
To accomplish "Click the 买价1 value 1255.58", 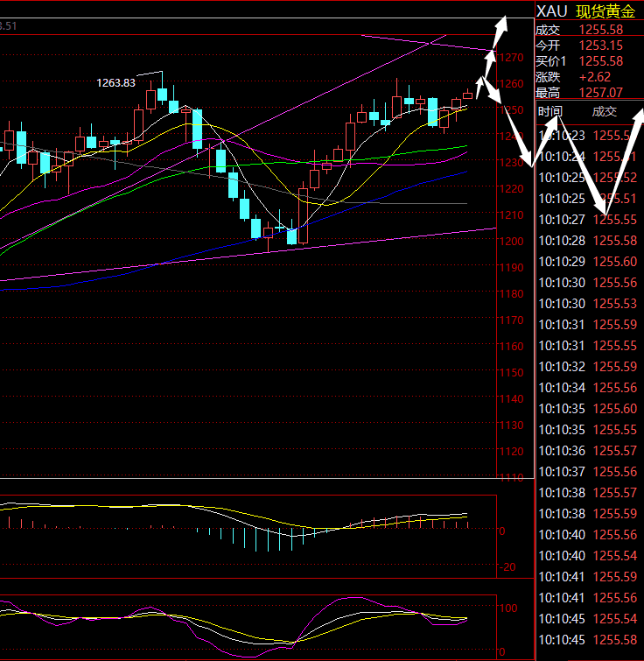I will coord(600,61).
